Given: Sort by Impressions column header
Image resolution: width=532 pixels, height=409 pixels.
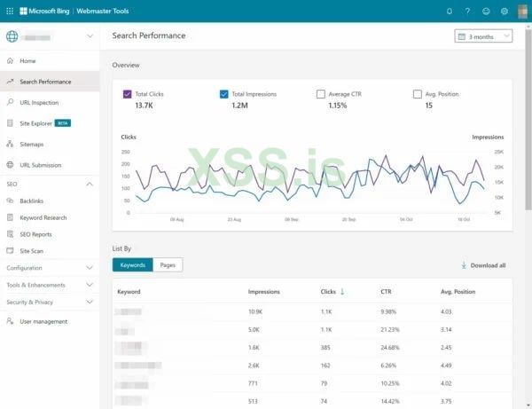Looking at the screenshot, I should pos(264,292).
